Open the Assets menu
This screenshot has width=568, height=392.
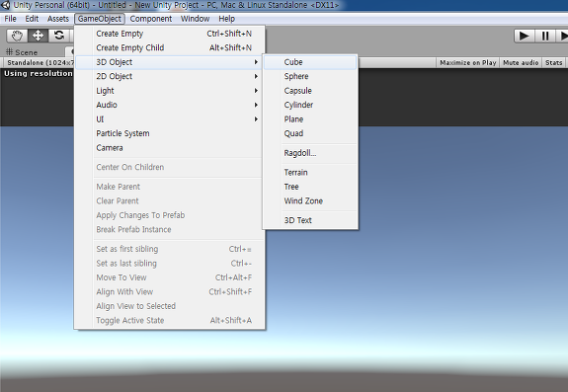click(x=57, y=19)
